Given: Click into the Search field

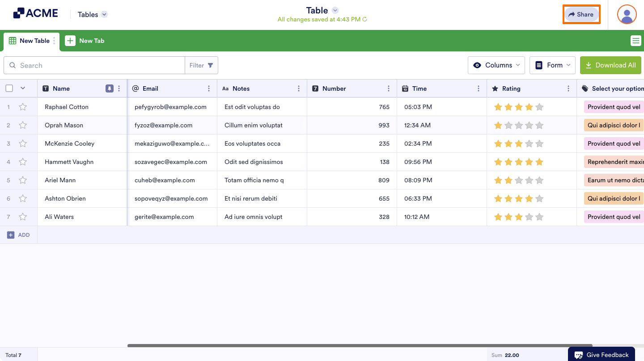Looking at the screenshot, I should click(x=94, y=65).
